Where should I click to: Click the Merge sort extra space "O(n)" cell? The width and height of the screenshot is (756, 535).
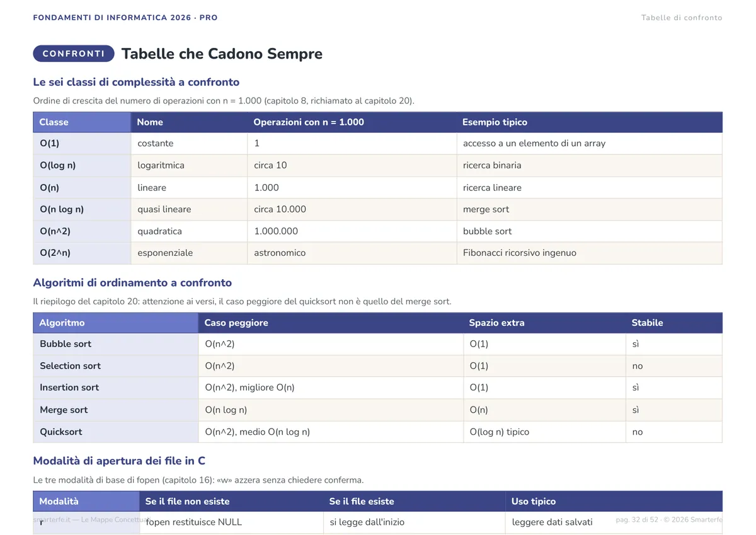pyautogui.click(x=544, y=410)
